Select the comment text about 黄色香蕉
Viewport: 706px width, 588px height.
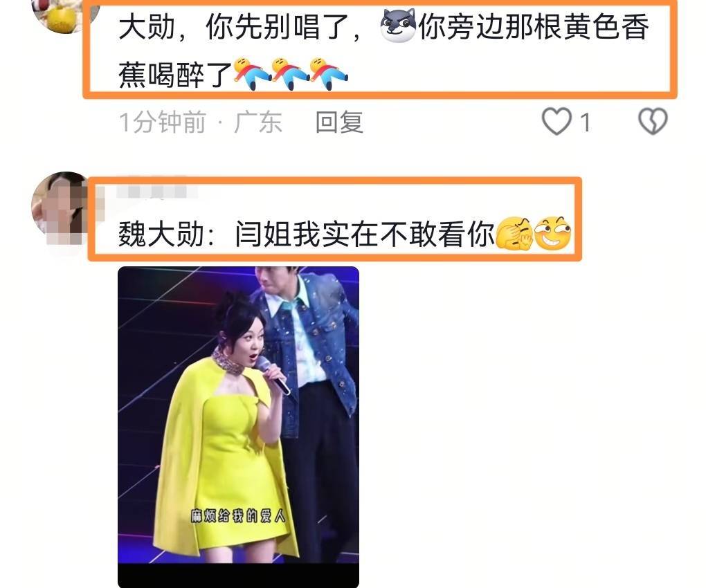pyautogui.click(x=383, y=50)
